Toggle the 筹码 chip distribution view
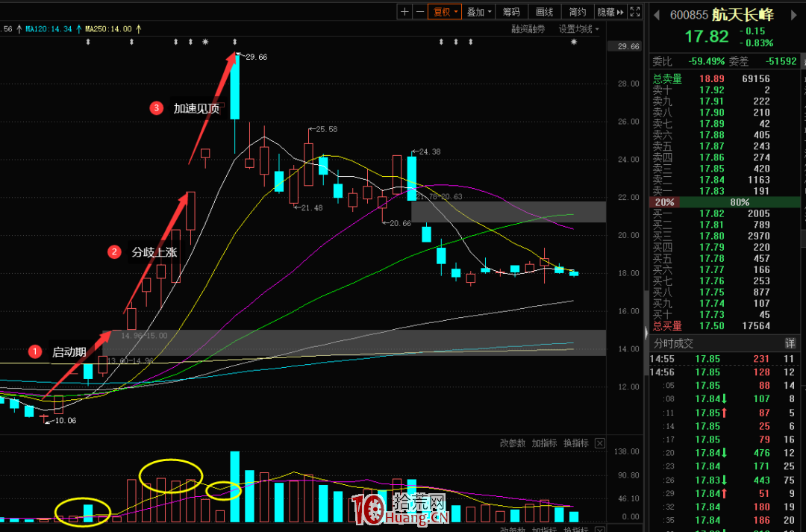 [511, 12]
